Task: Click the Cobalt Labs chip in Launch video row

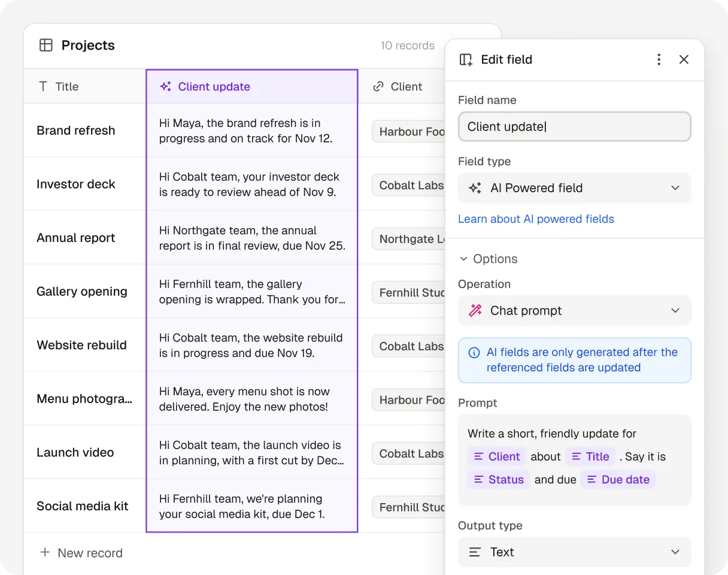Action: tap(409, 453)
